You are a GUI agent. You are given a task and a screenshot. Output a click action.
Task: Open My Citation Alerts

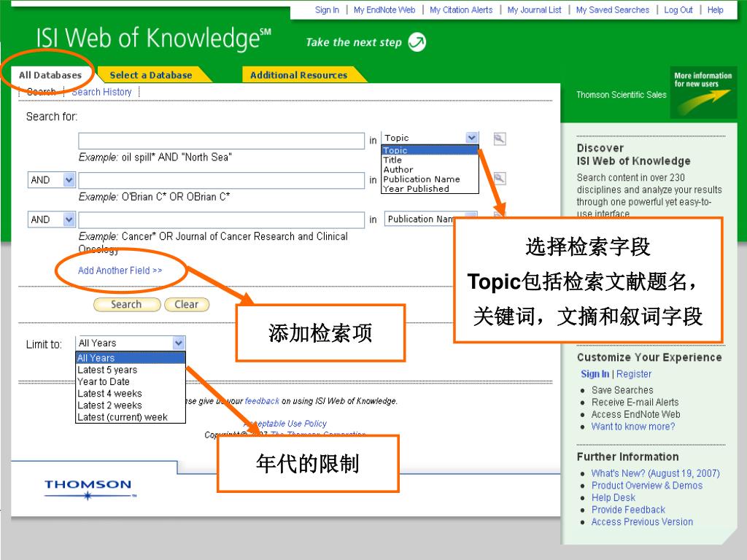[461, 9]
